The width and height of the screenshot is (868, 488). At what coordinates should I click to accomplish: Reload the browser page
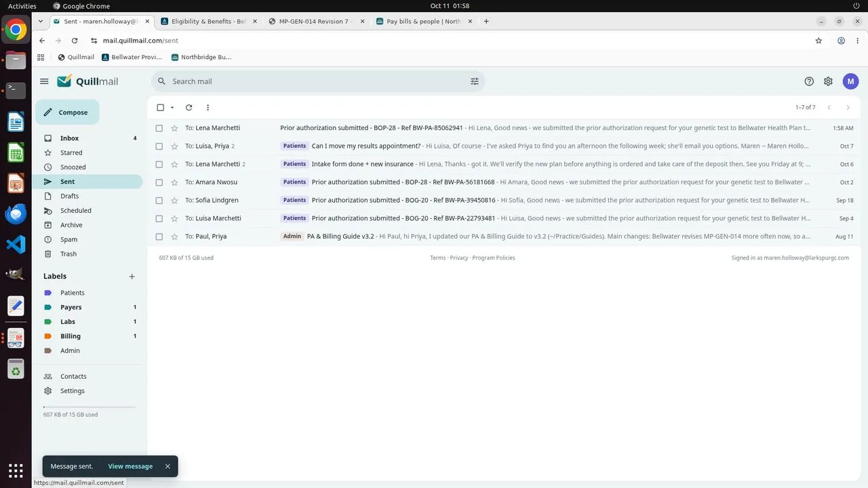75,41
